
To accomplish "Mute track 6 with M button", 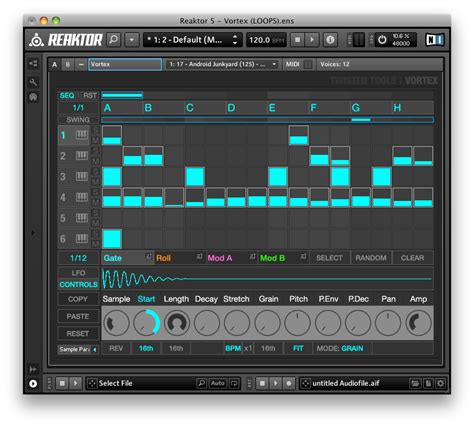I will 95,244.
